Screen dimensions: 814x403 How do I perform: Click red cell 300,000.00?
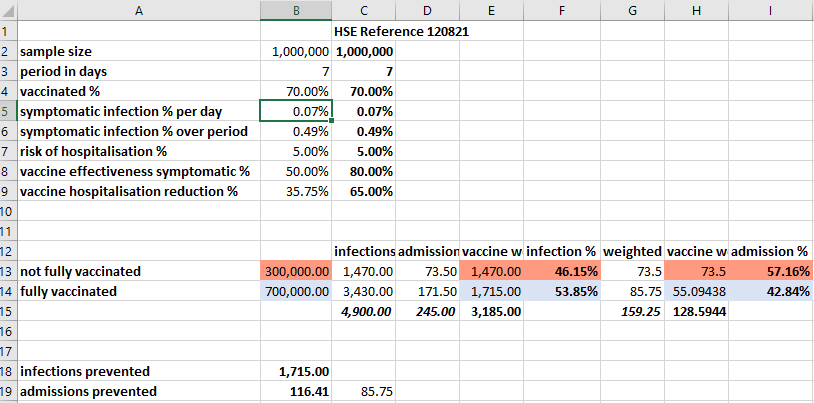[x=296, y=271]
